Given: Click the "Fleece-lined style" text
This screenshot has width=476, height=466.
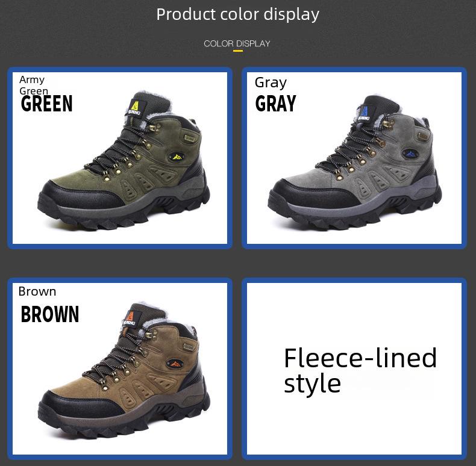Looking at the screenshot, I should tap(360, 370).
